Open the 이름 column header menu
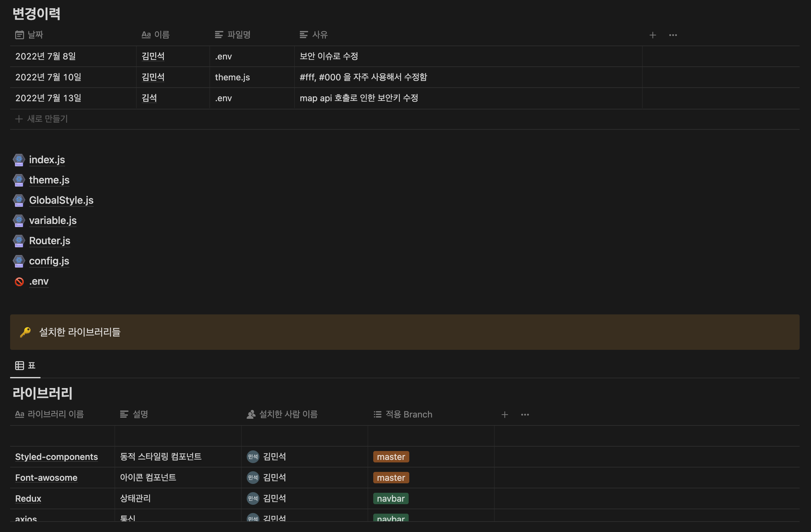 (x=155, y=35)
